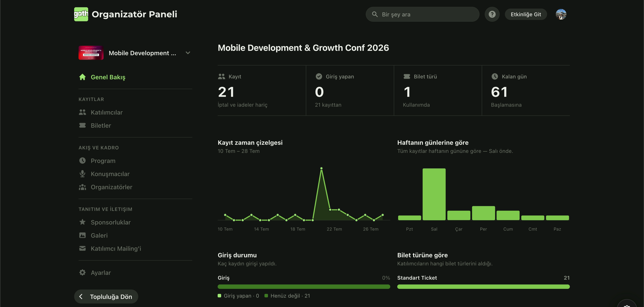Click the Program clock icon

[82, 161]
